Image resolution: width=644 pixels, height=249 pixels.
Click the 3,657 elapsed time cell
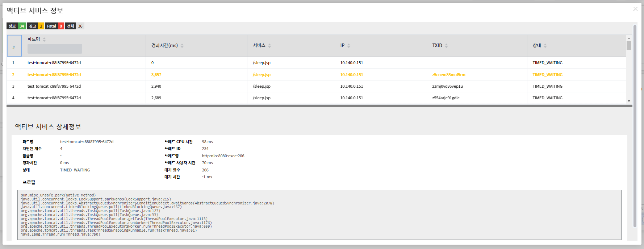point(156,75)
